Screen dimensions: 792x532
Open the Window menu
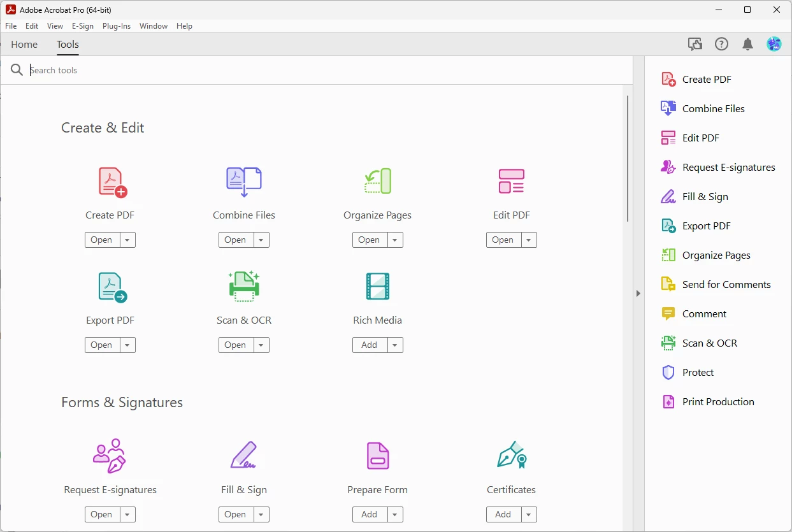(x=154, y=26)
